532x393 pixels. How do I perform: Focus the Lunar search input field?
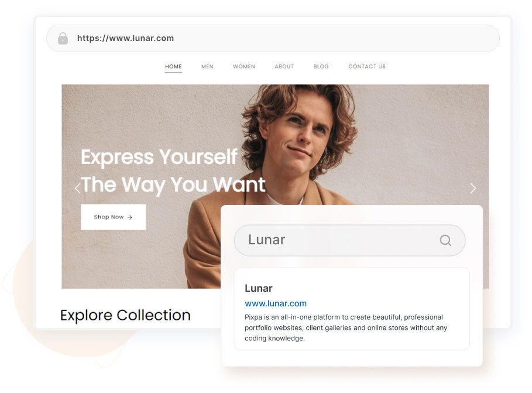point(349,240)
